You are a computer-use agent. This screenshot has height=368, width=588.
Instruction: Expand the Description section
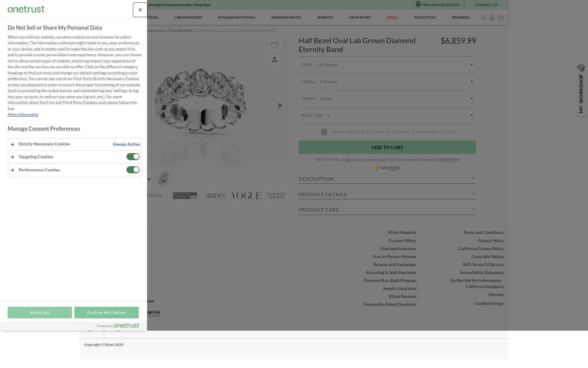[387, 179]
